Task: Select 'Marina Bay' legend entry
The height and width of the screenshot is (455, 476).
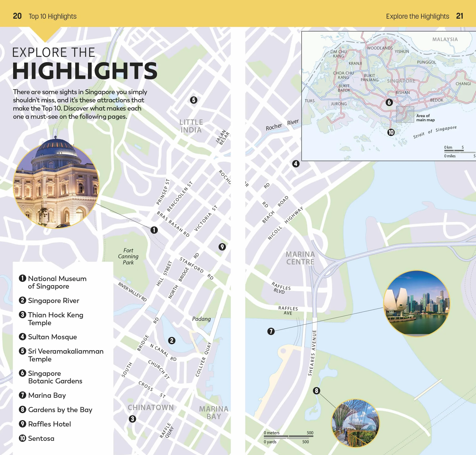Action: (47, 395)
